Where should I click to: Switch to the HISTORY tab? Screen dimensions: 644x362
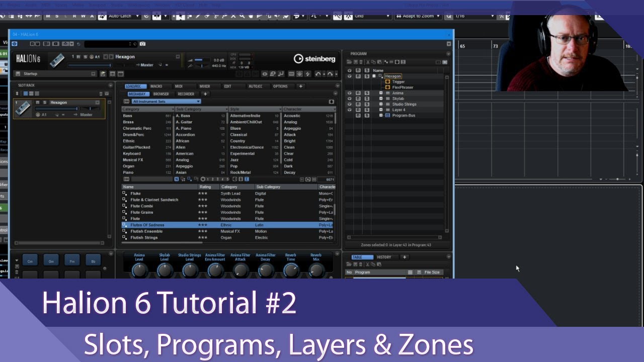pyautogui.click(x=384, y=257)
